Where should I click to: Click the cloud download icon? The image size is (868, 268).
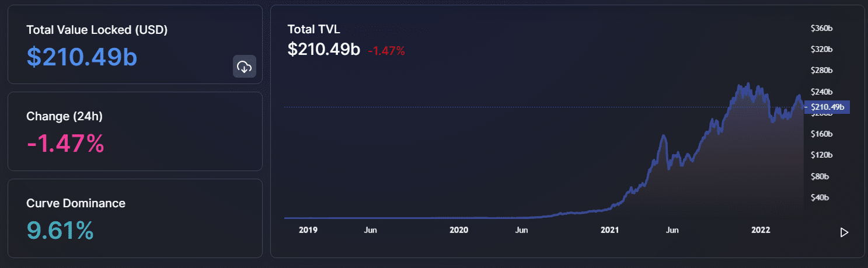pyautogui.click(x=244, y=67)
